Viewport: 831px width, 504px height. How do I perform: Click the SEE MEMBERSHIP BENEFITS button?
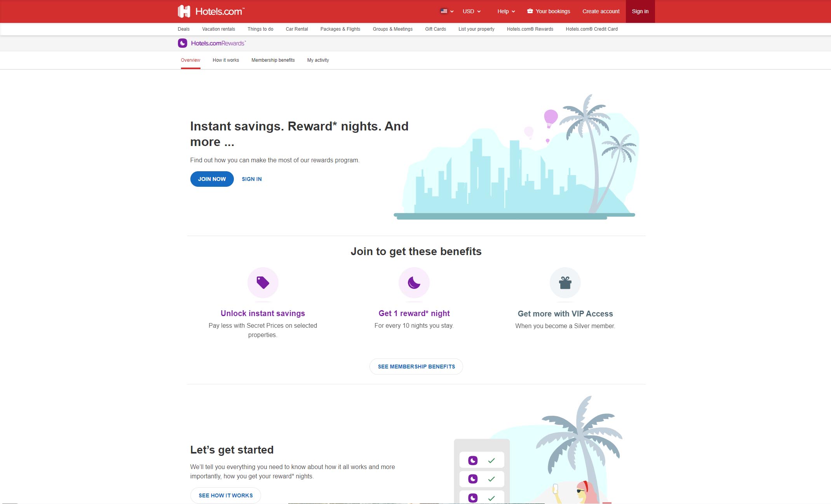tap(416, 366)
